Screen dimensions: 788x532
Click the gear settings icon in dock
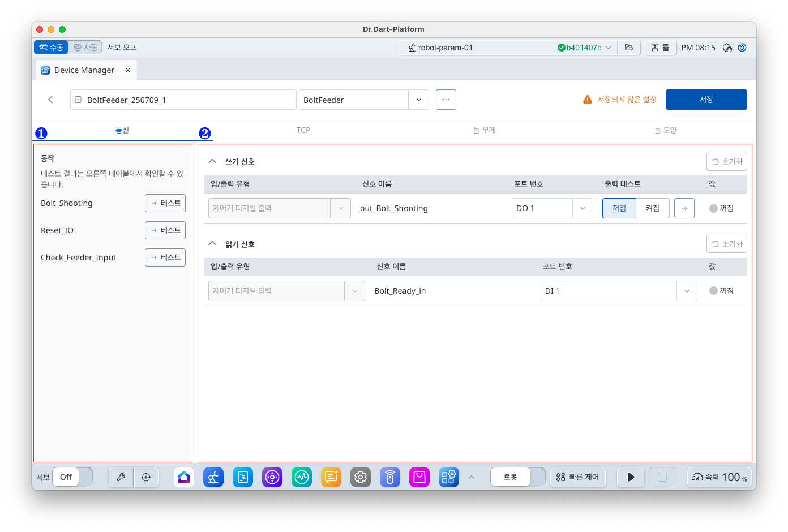point(361,477)
